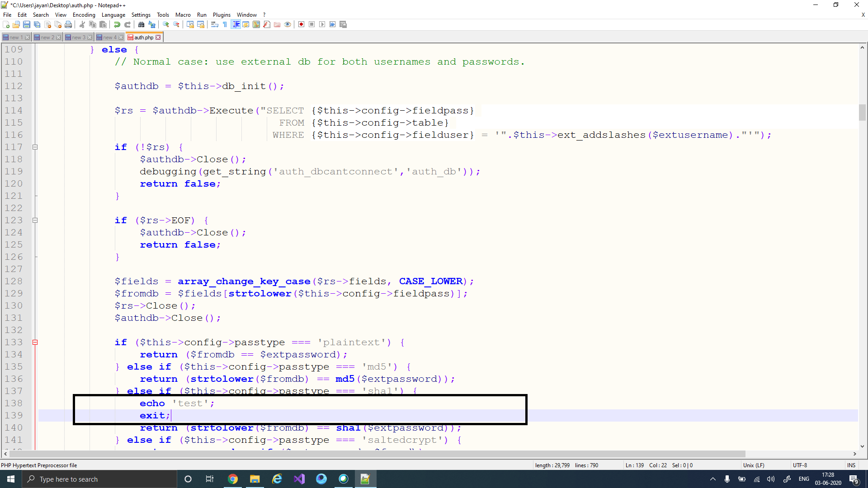Click the Print toolbar icon
The height and width of the screenshot is (488, 868).
[68, 24]
